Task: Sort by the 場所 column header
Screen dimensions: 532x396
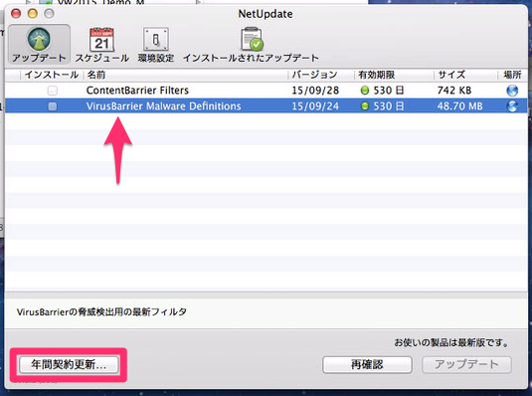Action: coord(512,75)
